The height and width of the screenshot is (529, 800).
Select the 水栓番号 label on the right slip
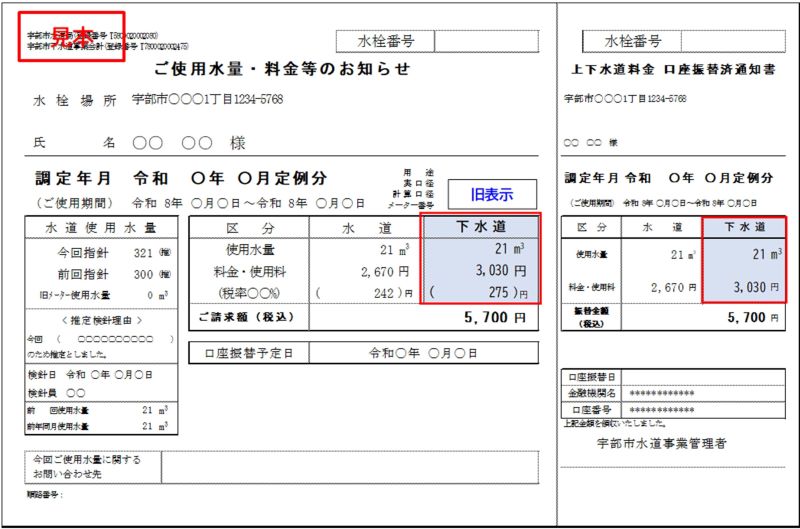[633, 41]
